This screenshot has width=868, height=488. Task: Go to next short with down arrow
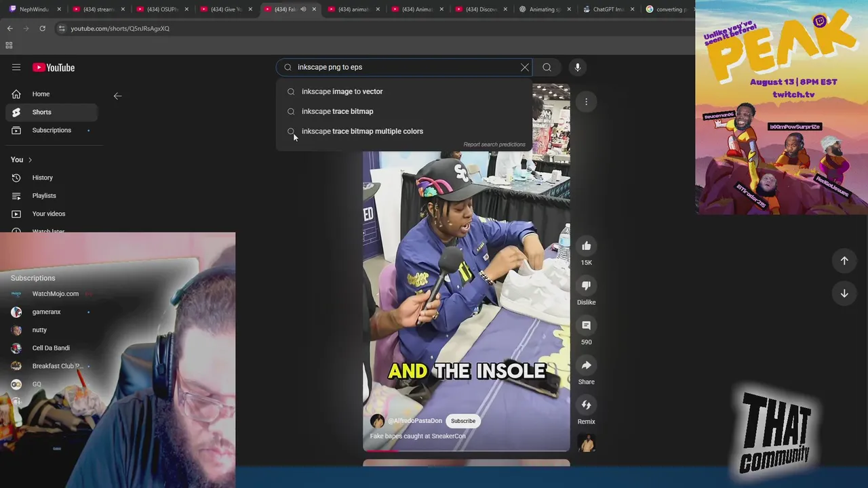coord(844,293)
